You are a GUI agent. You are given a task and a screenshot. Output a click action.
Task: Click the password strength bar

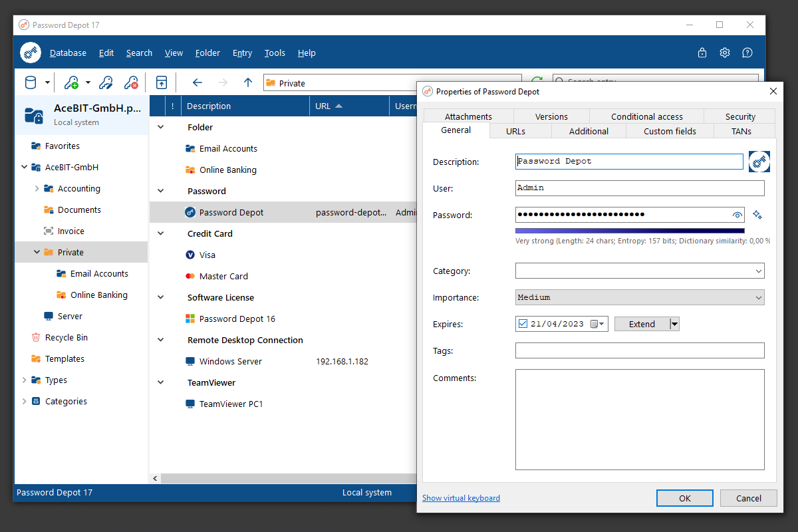click(x=630, y=231)
